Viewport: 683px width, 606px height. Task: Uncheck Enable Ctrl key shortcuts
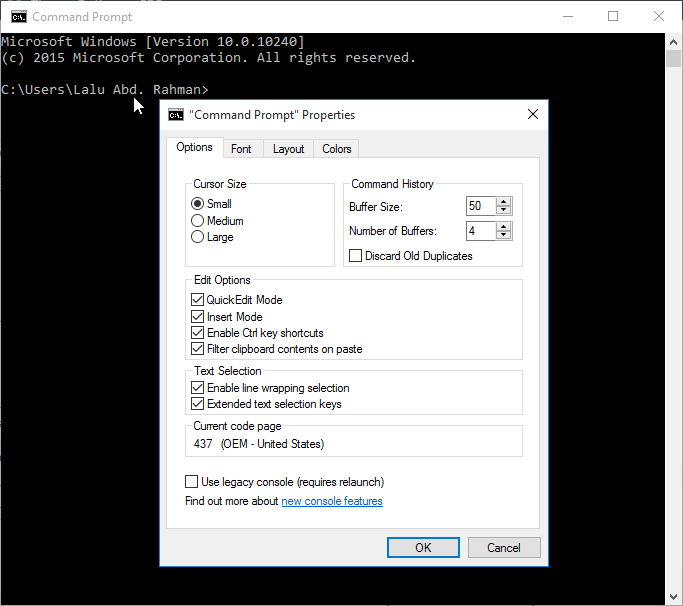click(197, 332)
